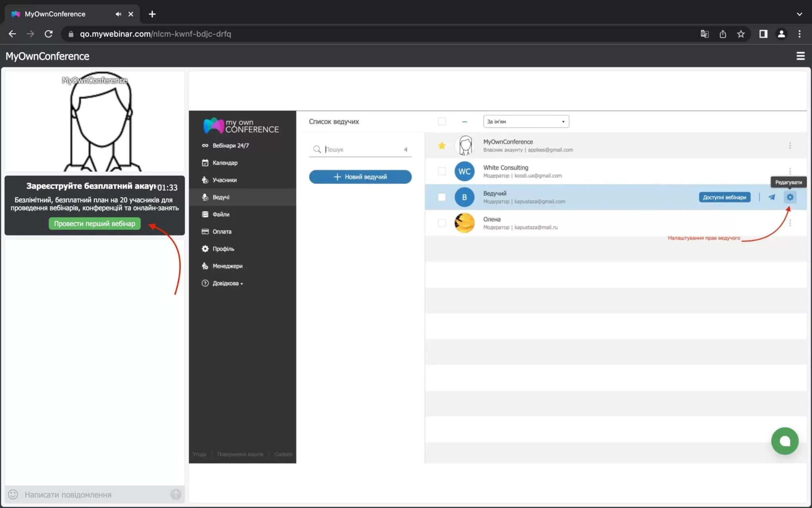The height and width of the screenshot is (508, 812).
Task: Click the Новий ведучий button
Action: click(x=360, y=177)
